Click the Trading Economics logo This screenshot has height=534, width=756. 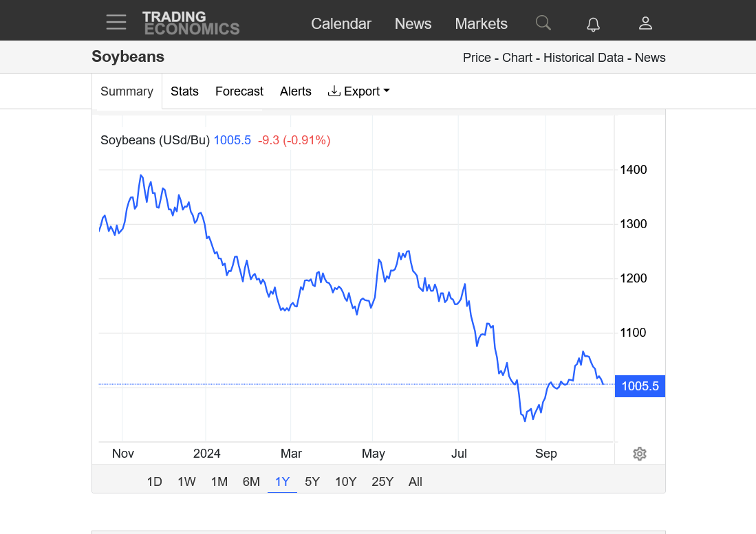point(191,23)
